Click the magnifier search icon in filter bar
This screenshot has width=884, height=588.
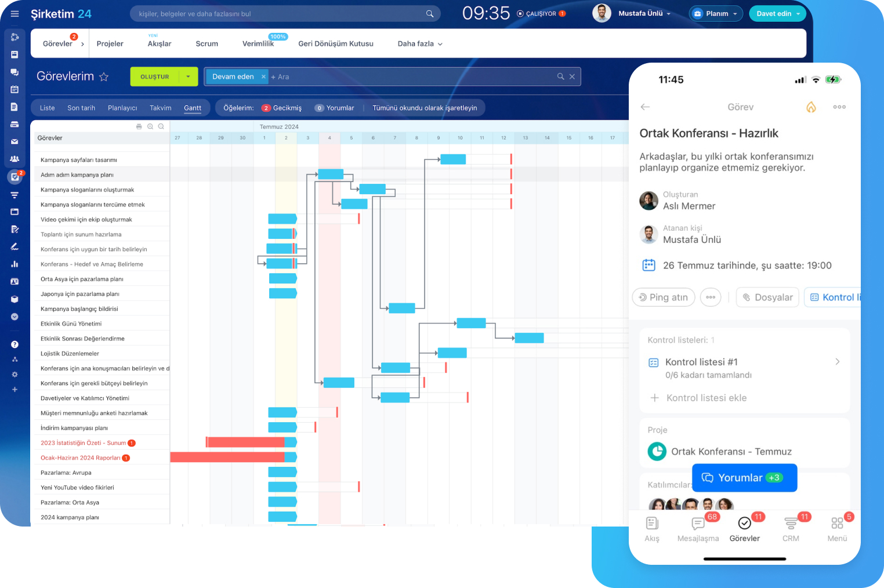[x=560, y=77]
